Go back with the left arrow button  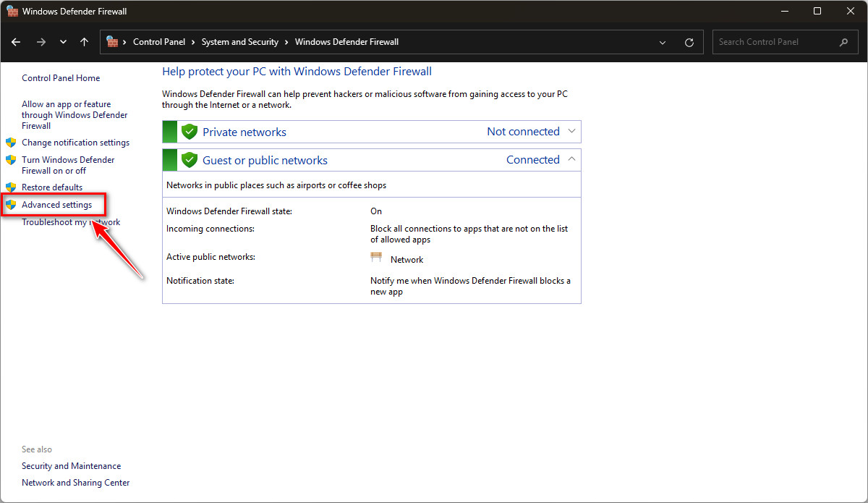point(16,42)
